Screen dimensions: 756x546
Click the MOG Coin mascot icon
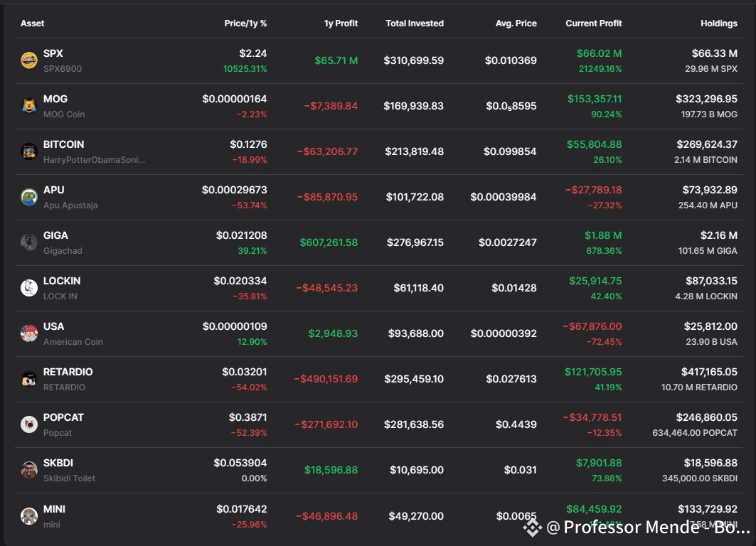coord(28,106)
